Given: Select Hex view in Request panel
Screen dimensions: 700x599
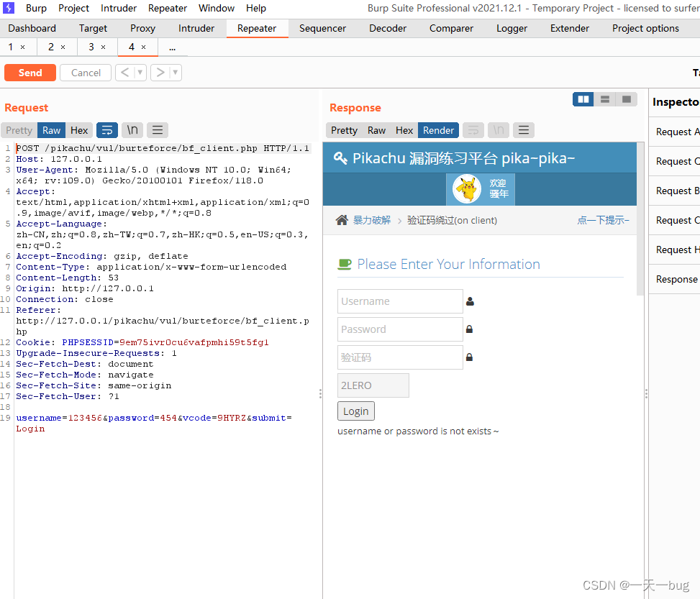Looking at the screenshot, I should (79, 130).
